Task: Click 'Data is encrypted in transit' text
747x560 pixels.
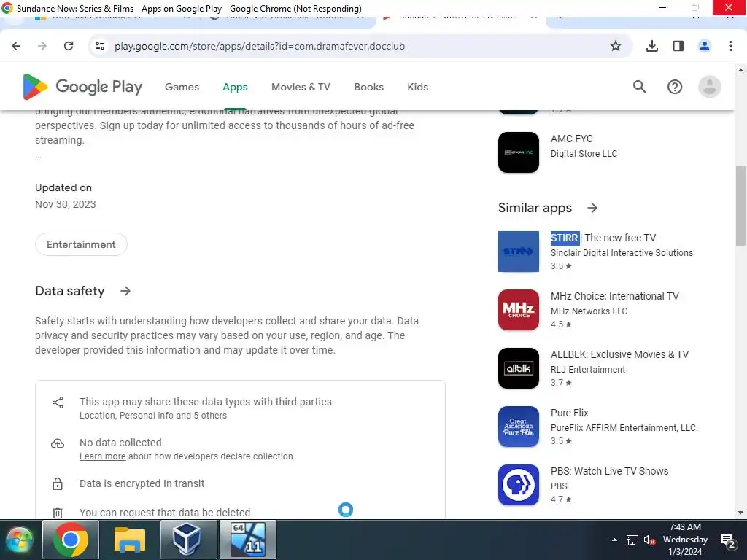Action: tap(142, 483)
